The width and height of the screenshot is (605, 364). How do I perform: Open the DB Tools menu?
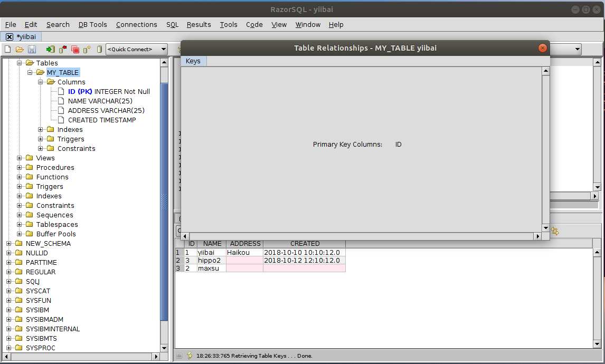click(92, 24)
